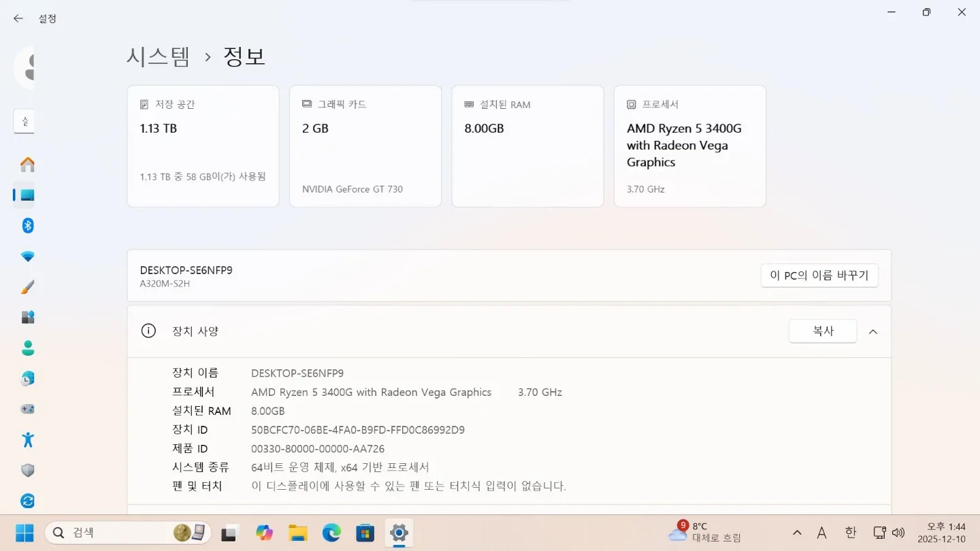Open the 설치된 RAM card
This screenshot has width=980, height=551.
(x=527, y=146)
